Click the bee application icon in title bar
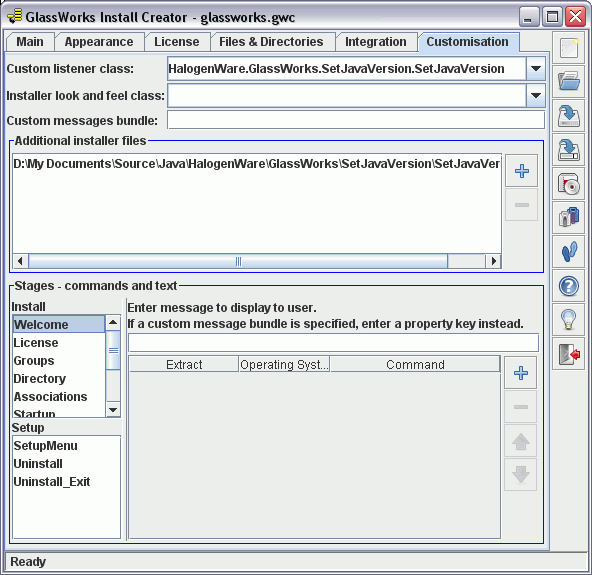Viewport: 592px width, 575px height. (15, 16)
